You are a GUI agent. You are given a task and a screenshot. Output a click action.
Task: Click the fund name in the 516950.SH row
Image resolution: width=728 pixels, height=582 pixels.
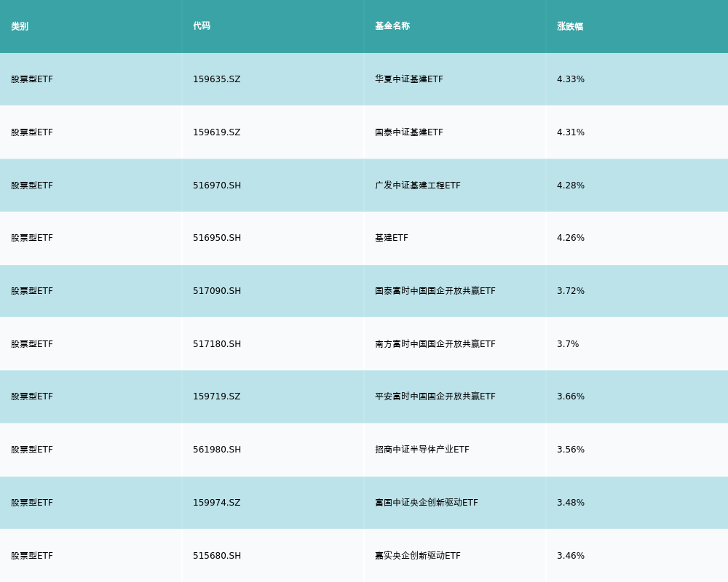(392, 238)
